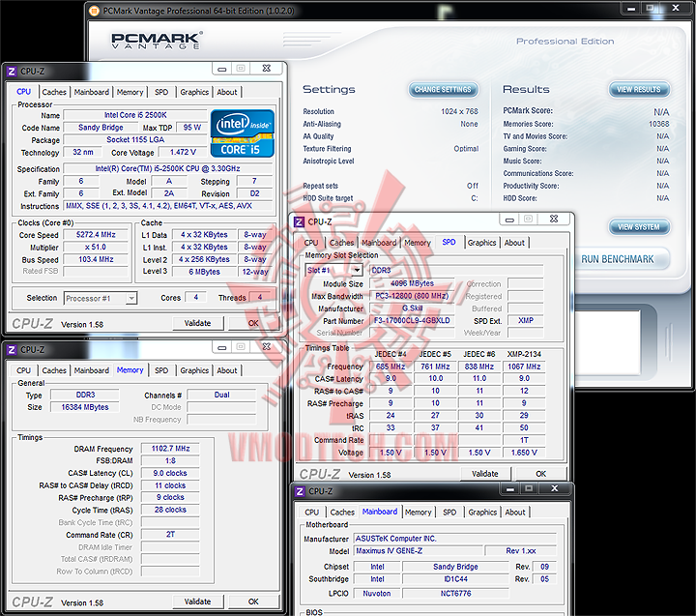Screen dimensions: 696x616
Task: Select the SPD tab in Memory window
Action: [x=161, y=370]
